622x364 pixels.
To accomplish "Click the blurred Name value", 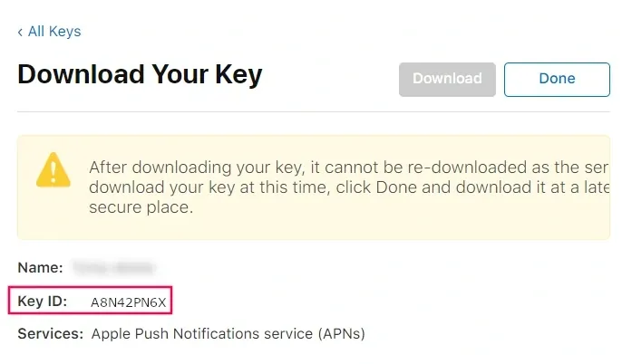I will pyautogui.click(x=114, y=268).
